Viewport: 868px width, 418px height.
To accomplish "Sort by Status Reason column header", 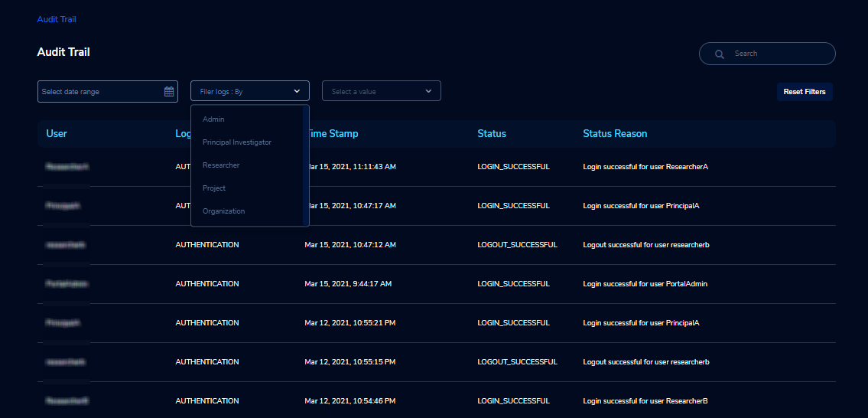I will [615, 134].
